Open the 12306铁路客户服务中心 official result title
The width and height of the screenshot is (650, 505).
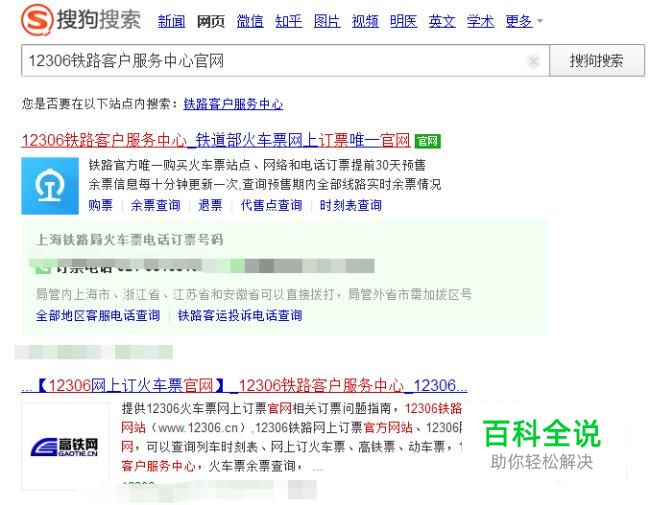pos(216,140)
